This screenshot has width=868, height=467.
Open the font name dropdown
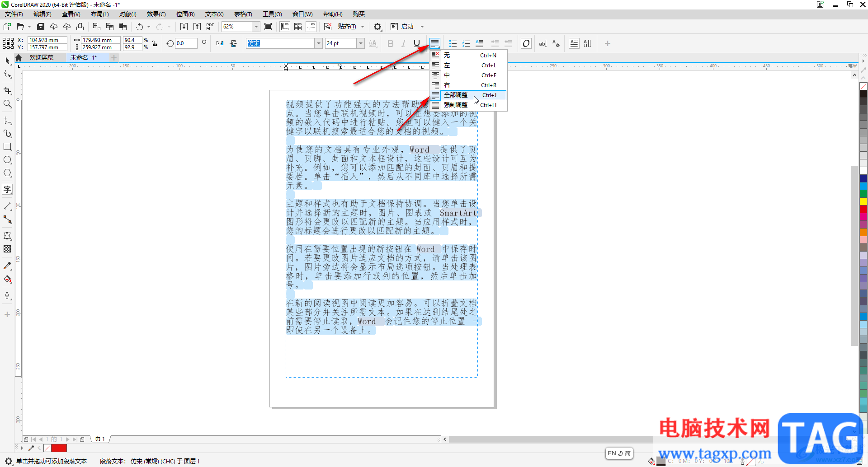click(318, 43)
